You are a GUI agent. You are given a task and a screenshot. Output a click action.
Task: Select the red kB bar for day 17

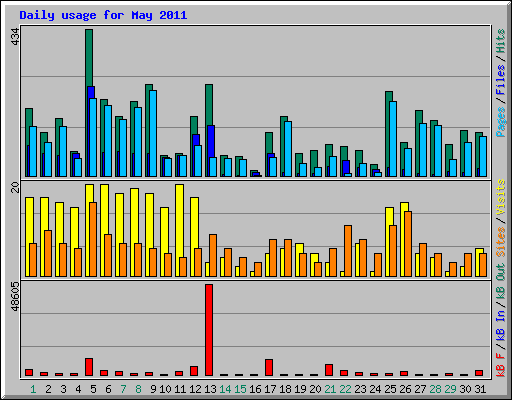[269, 368]
